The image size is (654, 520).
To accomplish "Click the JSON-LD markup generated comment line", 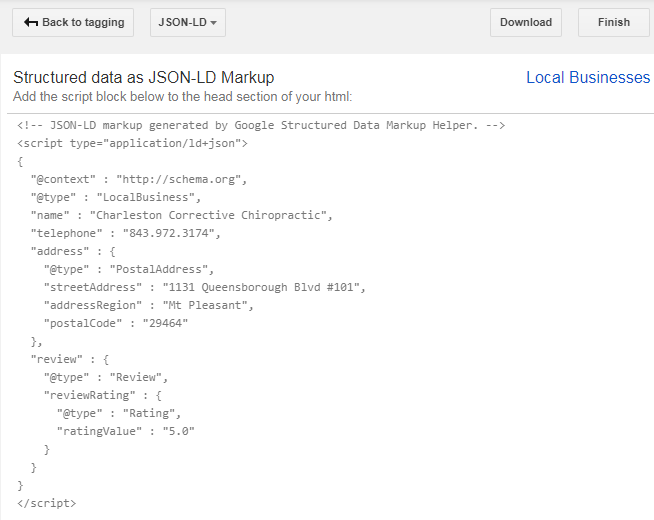I will coord(261,125).
